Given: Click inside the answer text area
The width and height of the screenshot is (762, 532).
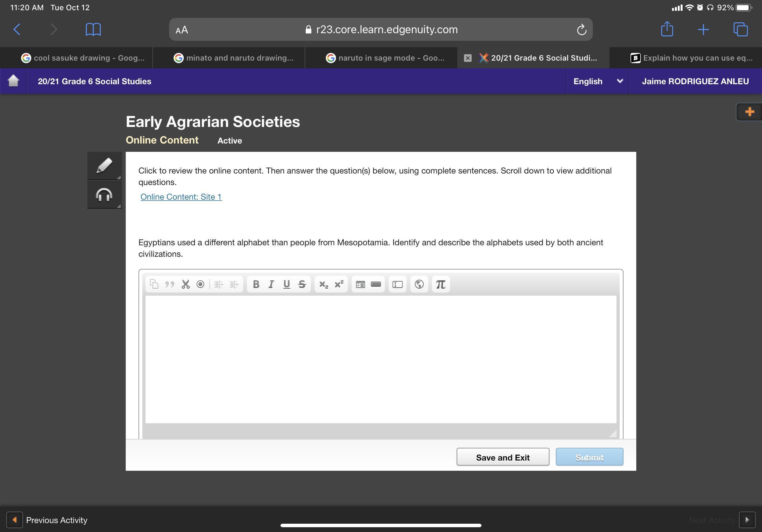Looking at the screenshot, I should [x=380, y=359].
